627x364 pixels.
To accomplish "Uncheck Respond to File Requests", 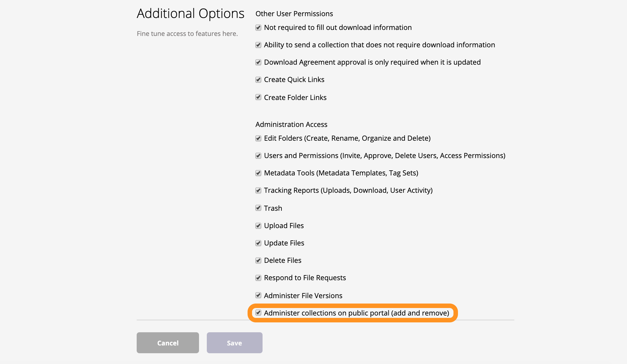I will pos(258,278).
